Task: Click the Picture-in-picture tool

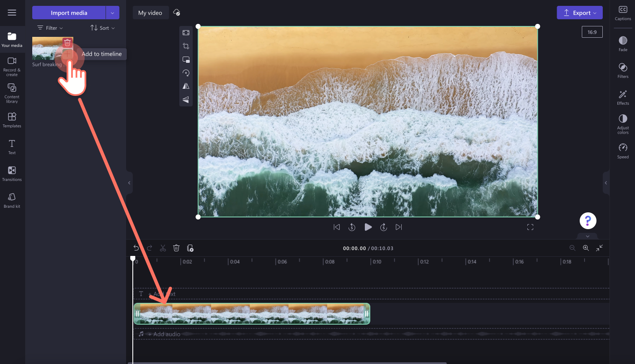Action: pyautogui.click(x=186, y=59)
